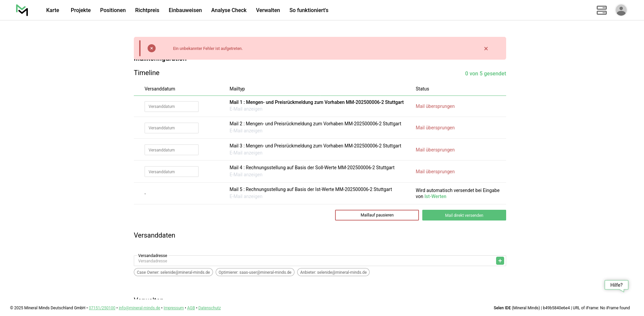Click E-Mail anzeigen under Mail 2
The height and width of the screenshot is (316, 644).
(246, 131)
